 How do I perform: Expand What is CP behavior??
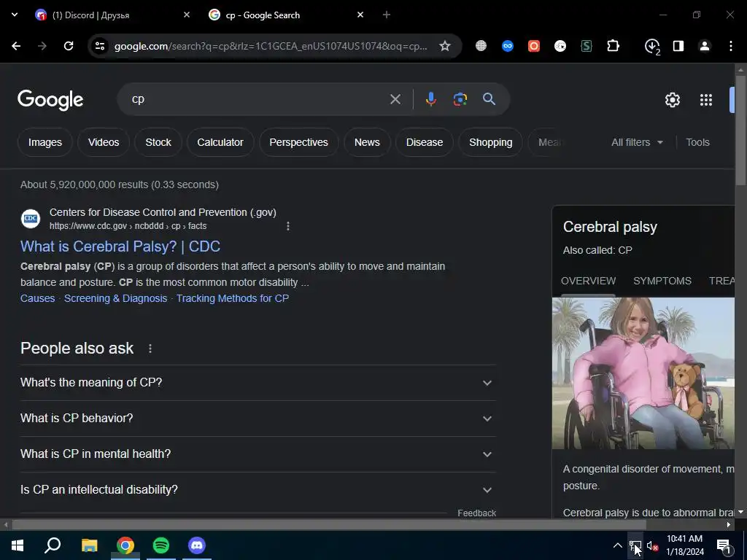(258, 418)
